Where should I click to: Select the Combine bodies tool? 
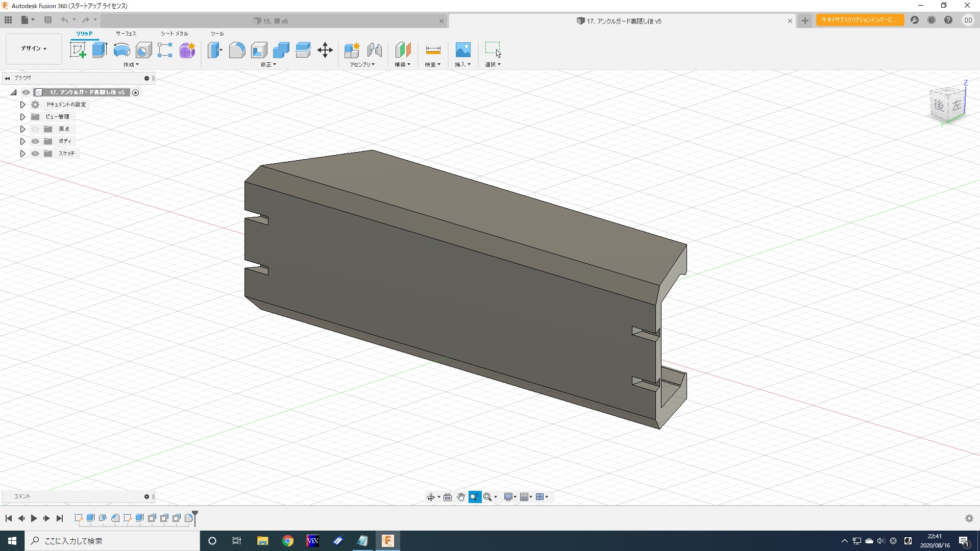(x=281, y=50)
